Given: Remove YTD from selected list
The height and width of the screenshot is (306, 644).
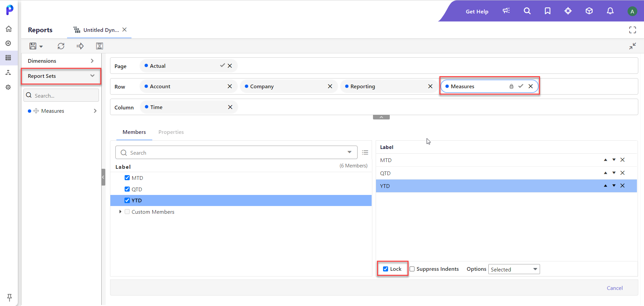Looking at the screenshot, I should coord(623,186).
